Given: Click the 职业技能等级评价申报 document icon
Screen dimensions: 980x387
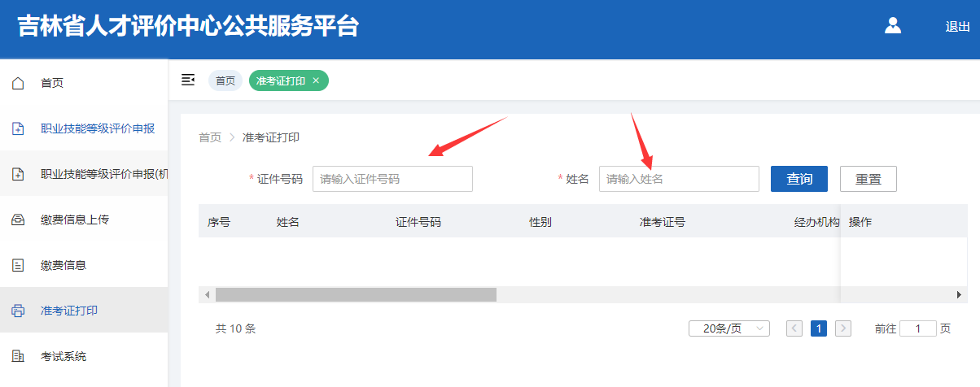Looking at the screenshot, I should (18, 128).
